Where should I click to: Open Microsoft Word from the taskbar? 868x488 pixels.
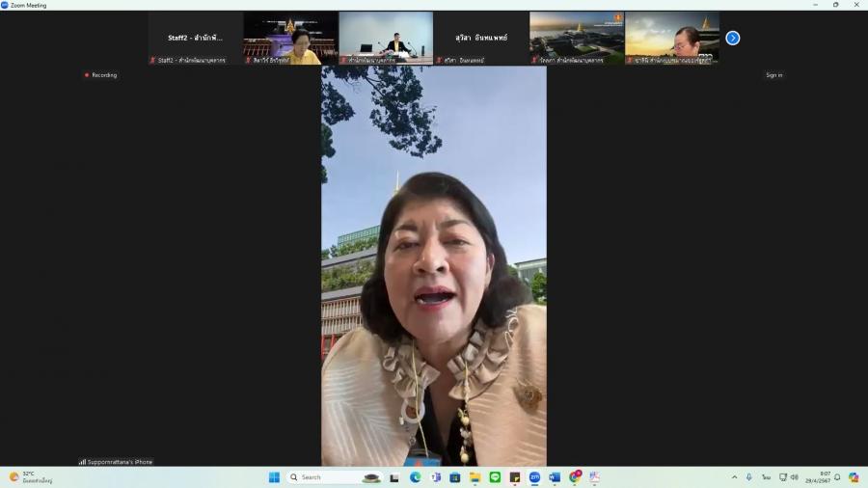(555, 477)
